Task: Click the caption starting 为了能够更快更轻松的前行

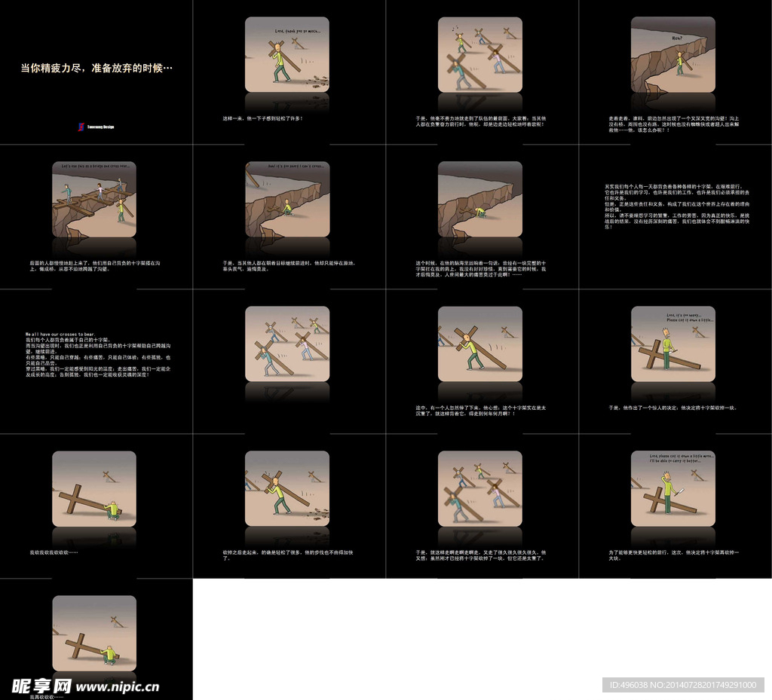Action: click(673, 555)
